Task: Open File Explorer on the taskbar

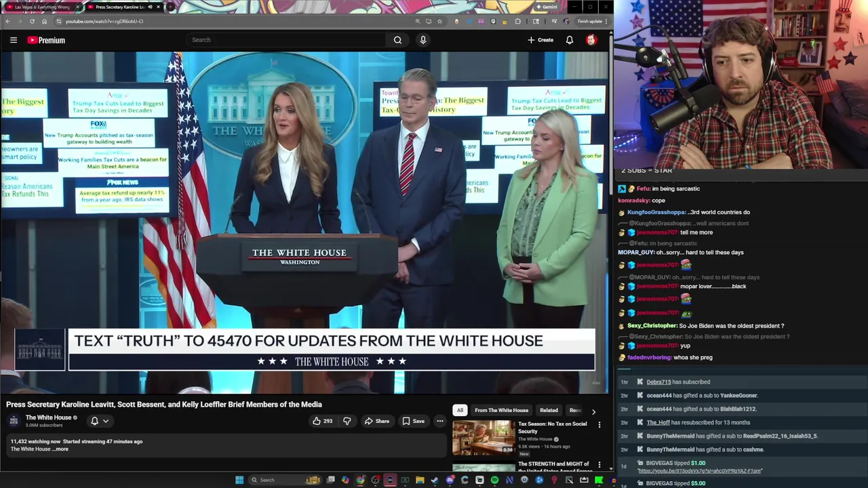Action: pos(420,480)
